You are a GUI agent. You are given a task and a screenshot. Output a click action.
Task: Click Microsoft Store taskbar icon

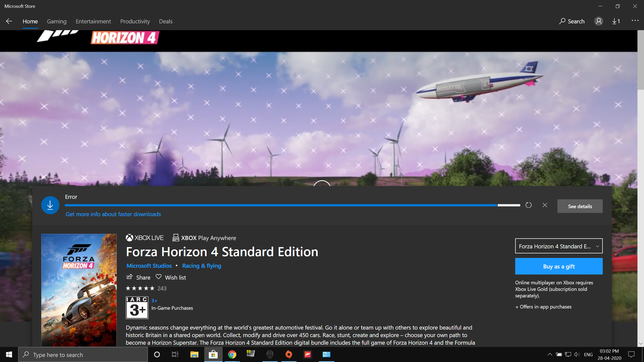click(x=213, y=354)
